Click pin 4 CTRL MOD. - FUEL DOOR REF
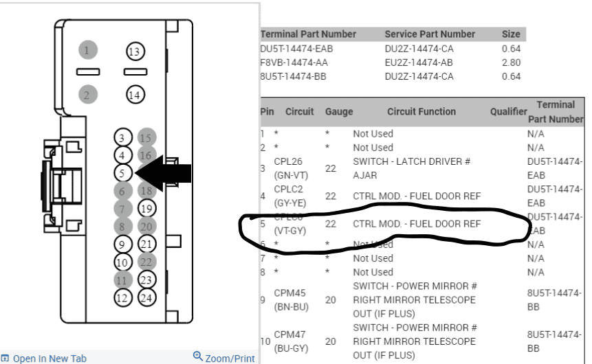The width and height of the screenshot is (592, 364). (x=417, y=196)
